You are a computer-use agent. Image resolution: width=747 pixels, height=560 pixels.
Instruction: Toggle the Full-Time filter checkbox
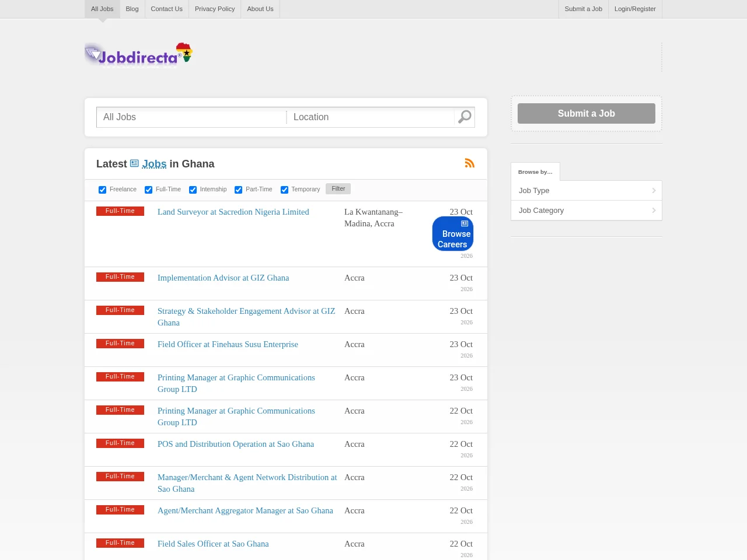(x=148, y=190)
